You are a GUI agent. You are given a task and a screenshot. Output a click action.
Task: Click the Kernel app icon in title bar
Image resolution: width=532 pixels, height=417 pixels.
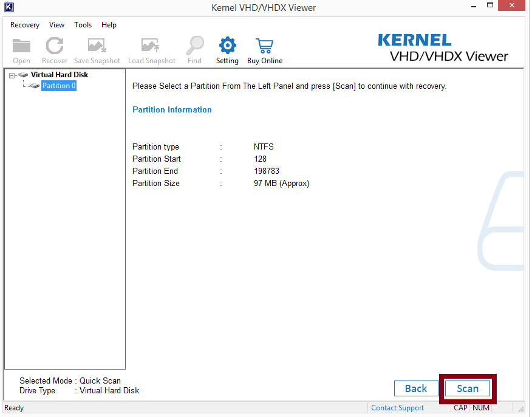9,7
